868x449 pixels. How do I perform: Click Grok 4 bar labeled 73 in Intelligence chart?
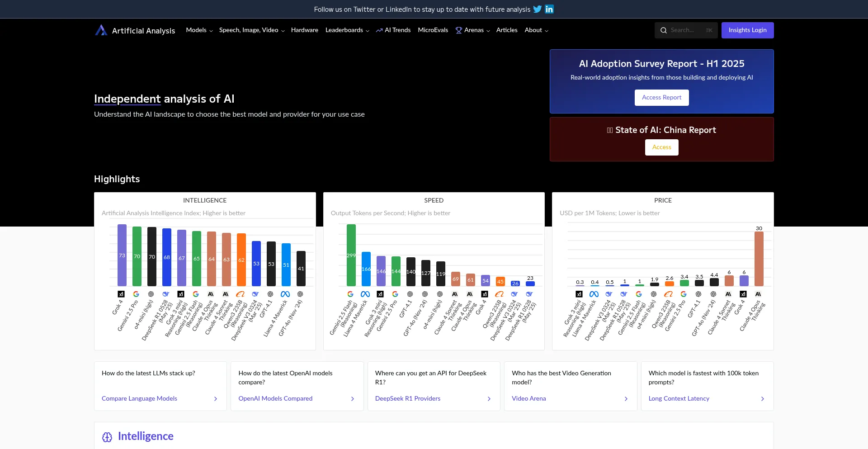[122, 255]
